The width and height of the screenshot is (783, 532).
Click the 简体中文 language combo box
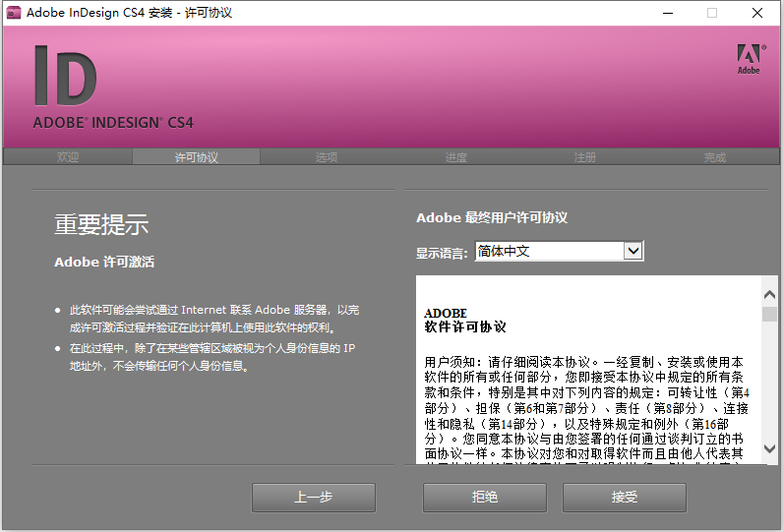(559, 251)
